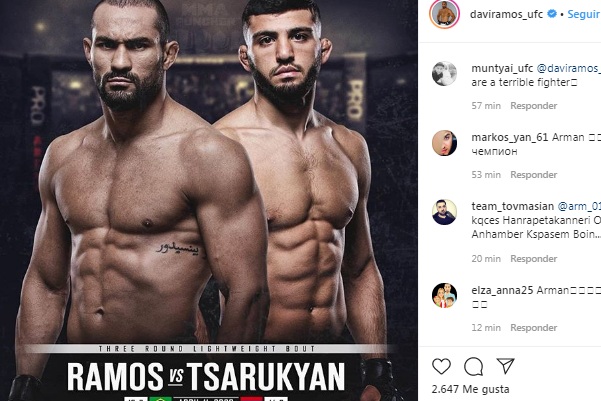This screenshot has width=601, height=401.
Task: Like the post with heart icon
Action: (441, 366)
